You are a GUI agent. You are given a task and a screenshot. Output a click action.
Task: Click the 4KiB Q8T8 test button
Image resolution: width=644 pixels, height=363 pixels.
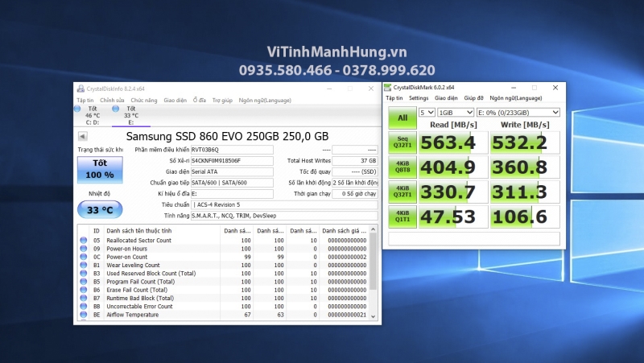coord(402,167)
